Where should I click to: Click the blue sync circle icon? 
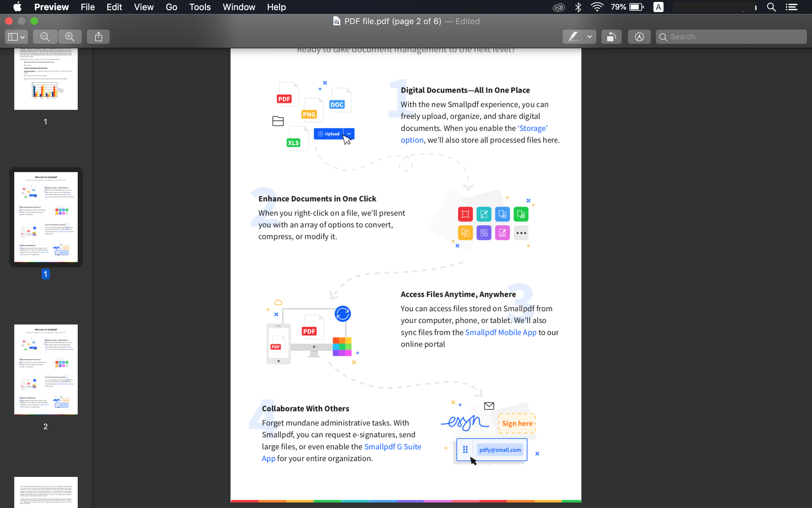pyautogui.click(x=343, y=314)
